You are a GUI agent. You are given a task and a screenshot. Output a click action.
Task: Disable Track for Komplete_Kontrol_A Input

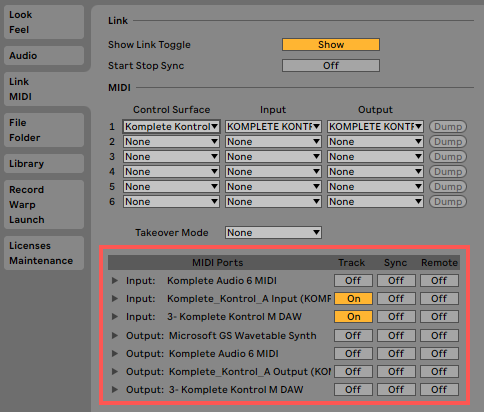click(353, 299)
